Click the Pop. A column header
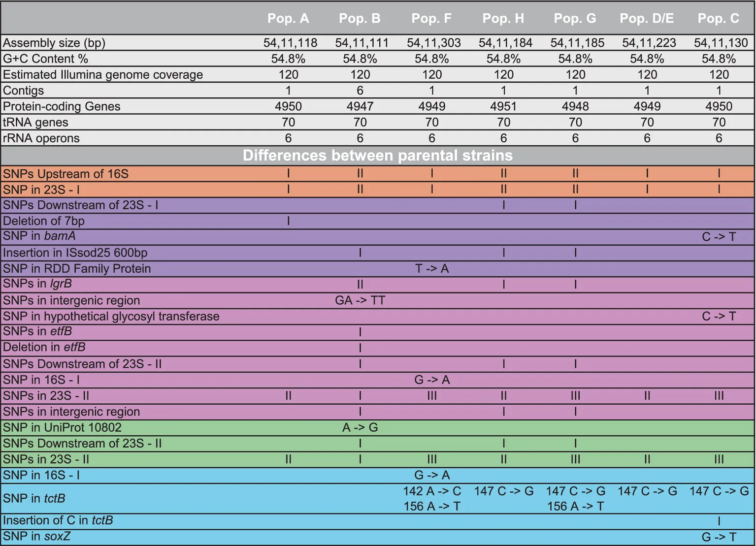Screen dimensions: 756x546 [x=288, y=18]
